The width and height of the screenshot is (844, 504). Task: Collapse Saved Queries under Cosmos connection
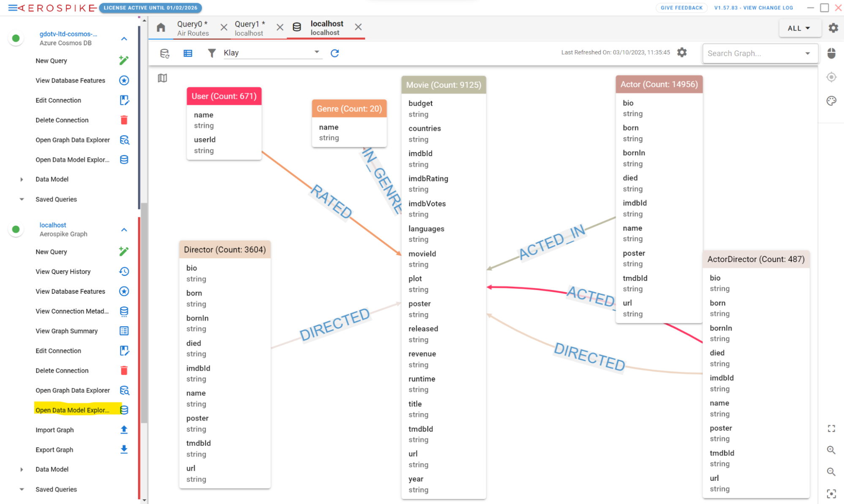22,199
